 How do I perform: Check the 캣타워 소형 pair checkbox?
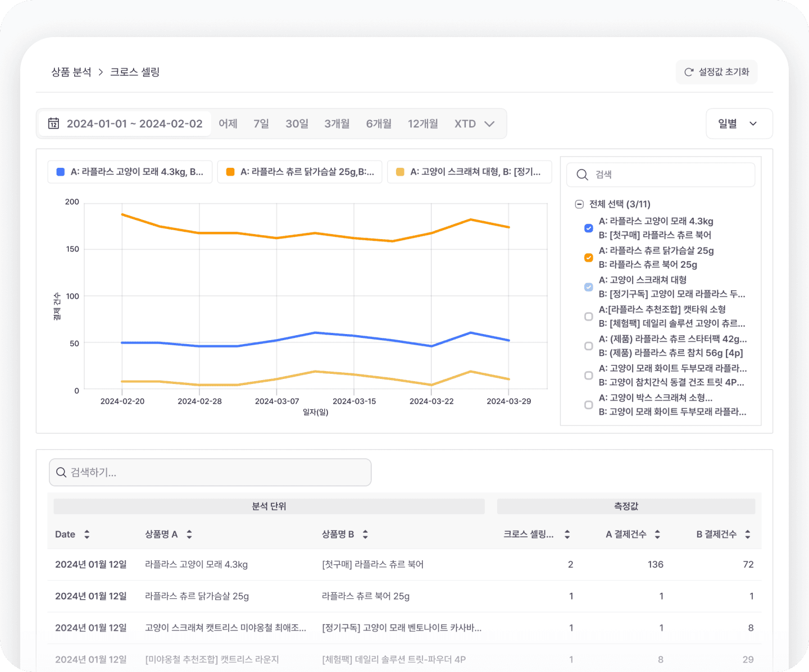tap(588, 317)
